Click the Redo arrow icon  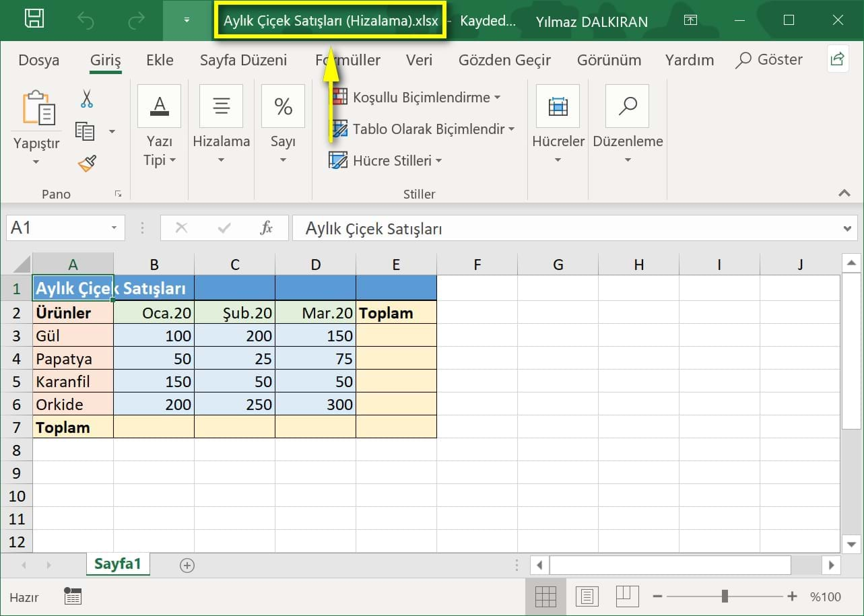pyautogui.click(x=136, y=20)
